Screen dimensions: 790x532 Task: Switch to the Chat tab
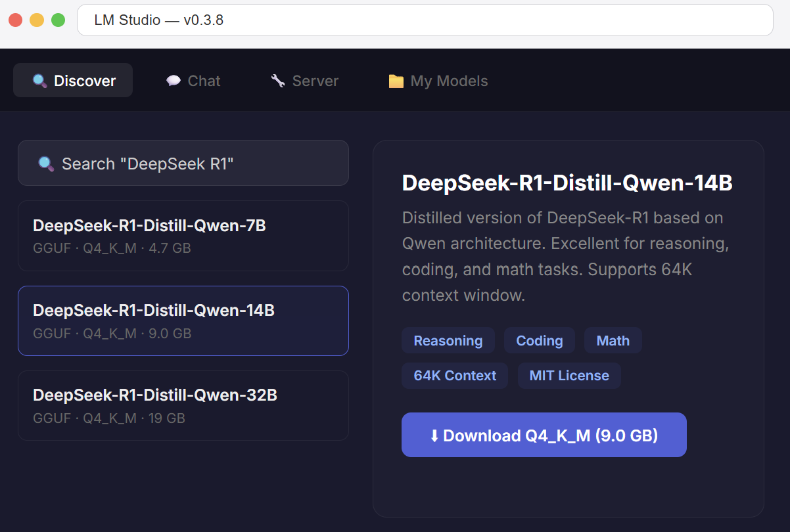(x=193, y=81)
